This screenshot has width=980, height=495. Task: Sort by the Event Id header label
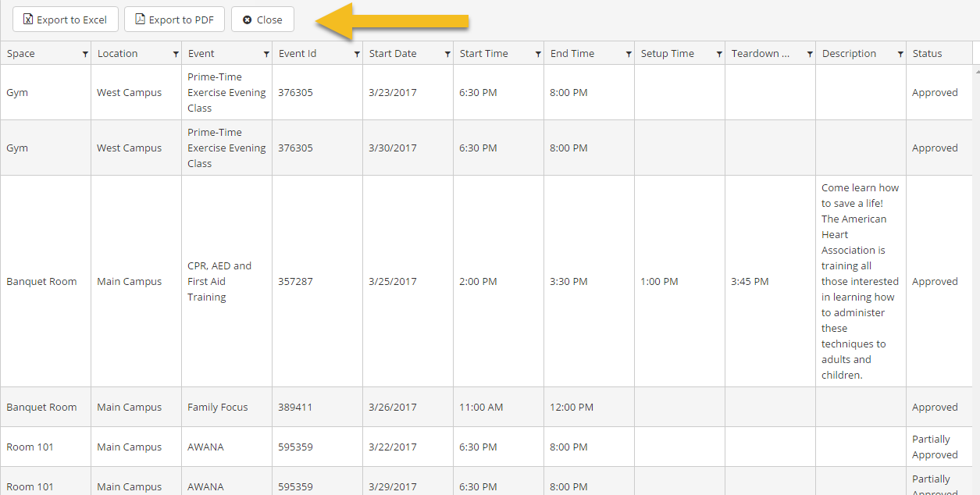click(x=298, y=54)
